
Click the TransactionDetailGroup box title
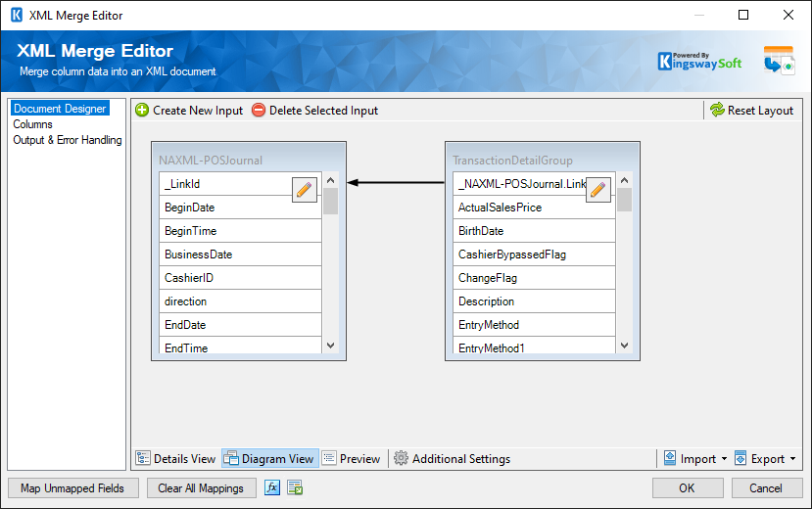512,161
